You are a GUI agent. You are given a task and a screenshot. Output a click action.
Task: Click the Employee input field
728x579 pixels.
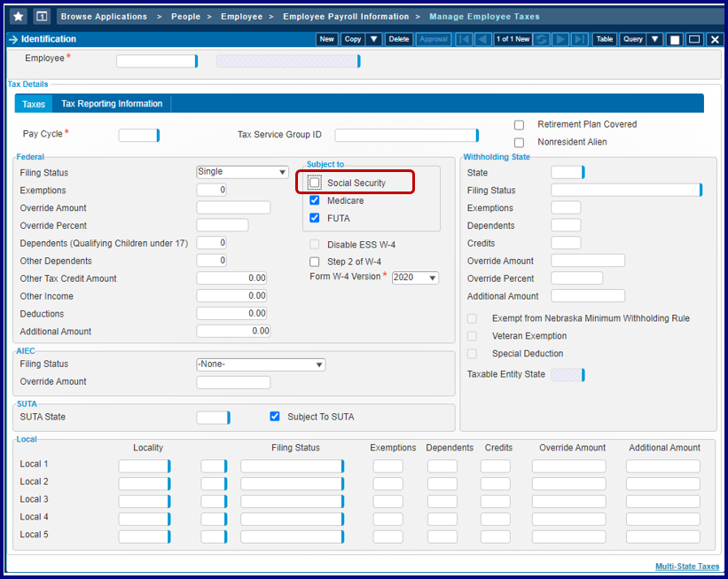point(156,61)
